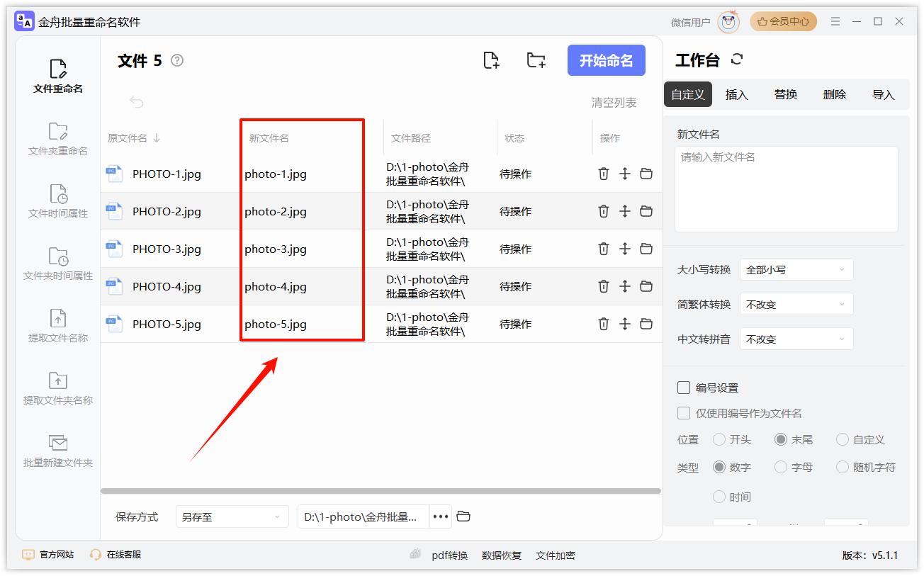
Task: Switch to the 替换 tab
Action: 786,94
